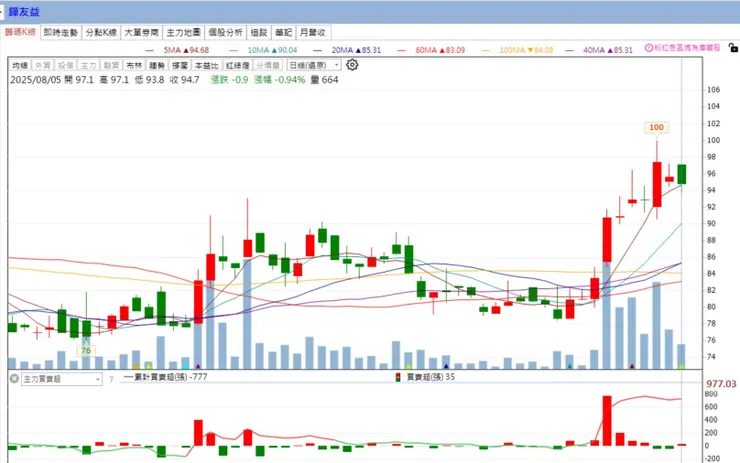Go to the 主力地圖 tab
The height and width of the screenshot is (463, 740).
tap(183, 32)
